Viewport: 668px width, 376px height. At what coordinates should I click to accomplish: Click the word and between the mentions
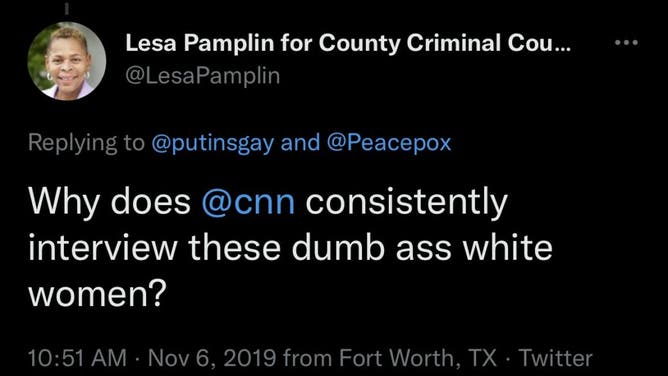coord(300,142)
